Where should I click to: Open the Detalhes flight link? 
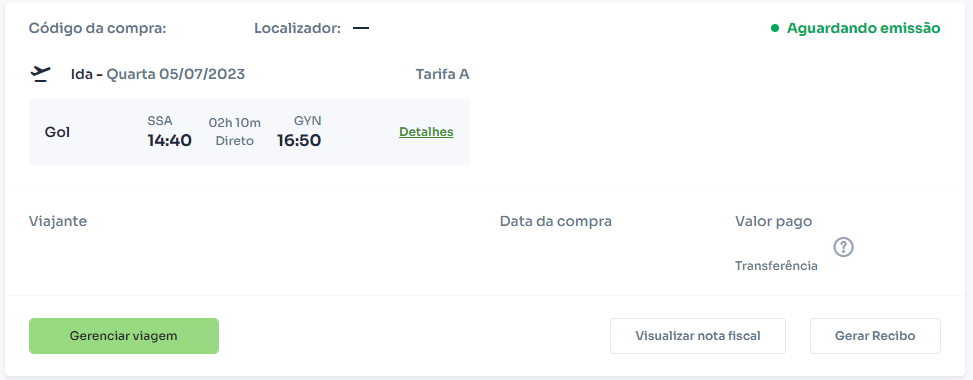pos(426,132)
